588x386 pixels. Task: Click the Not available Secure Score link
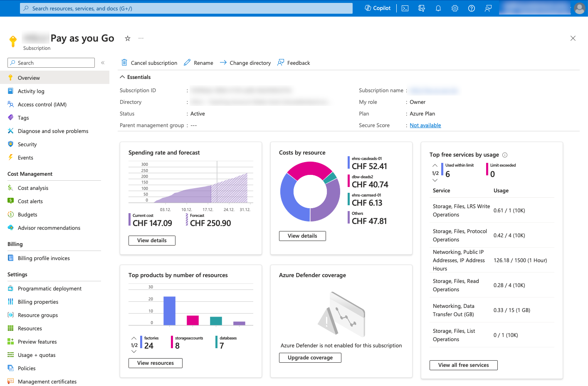pos(425,125)
